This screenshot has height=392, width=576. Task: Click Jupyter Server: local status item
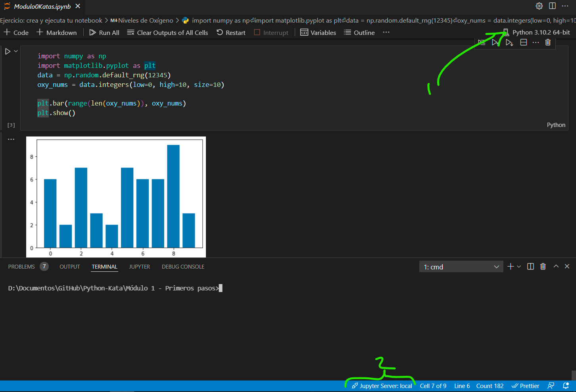click(382, 386)
